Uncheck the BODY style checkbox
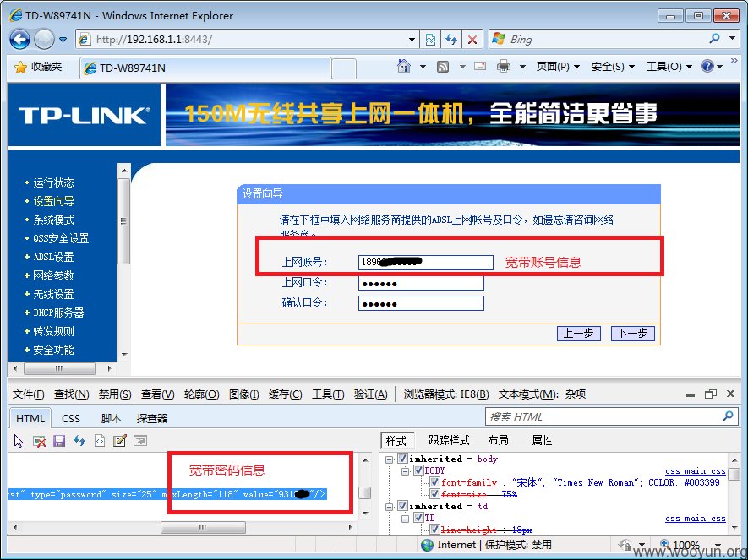Viewport: 748px width, 560px height. tap(418, 470)
